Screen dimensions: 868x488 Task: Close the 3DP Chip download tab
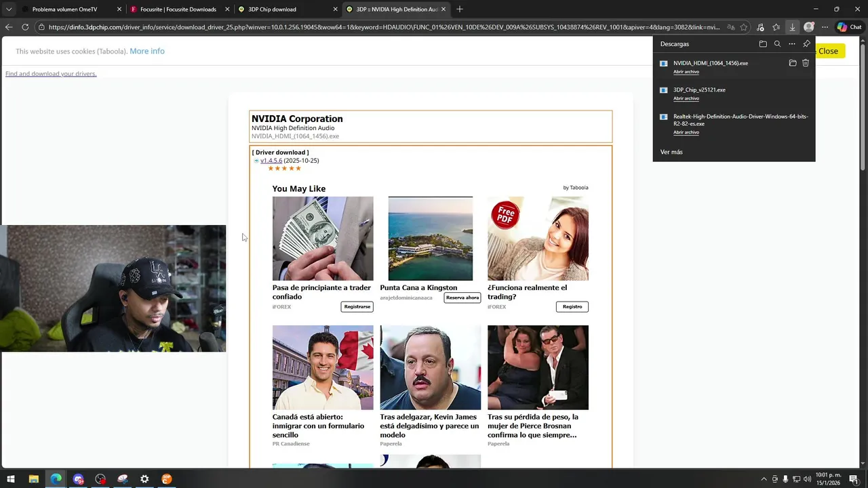point(335,9)
